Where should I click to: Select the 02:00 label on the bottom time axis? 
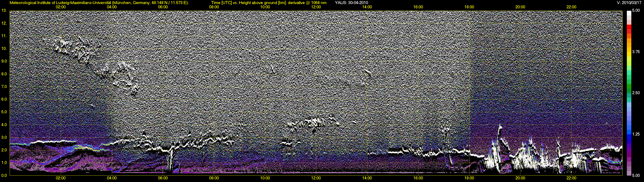pos(61,178)
